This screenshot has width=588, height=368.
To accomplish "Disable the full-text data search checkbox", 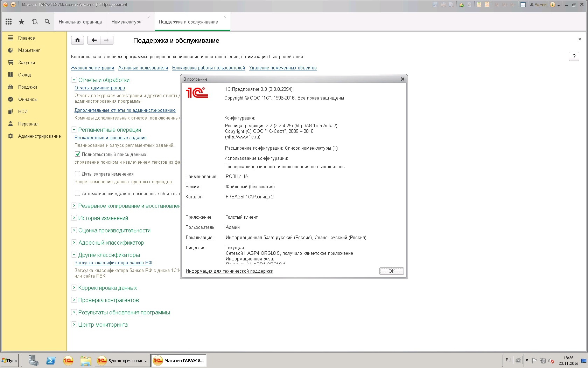I will pyautogui.click(x=78, y=154).
